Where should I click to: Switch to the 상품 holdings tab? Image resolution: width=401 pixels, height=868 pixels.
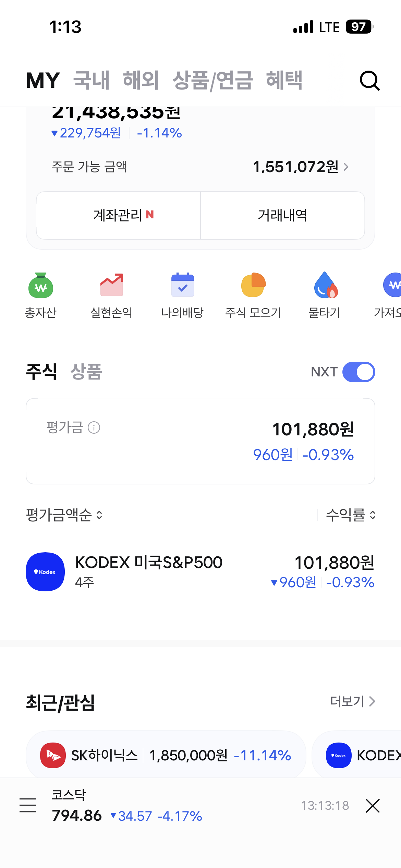[86, 372]
